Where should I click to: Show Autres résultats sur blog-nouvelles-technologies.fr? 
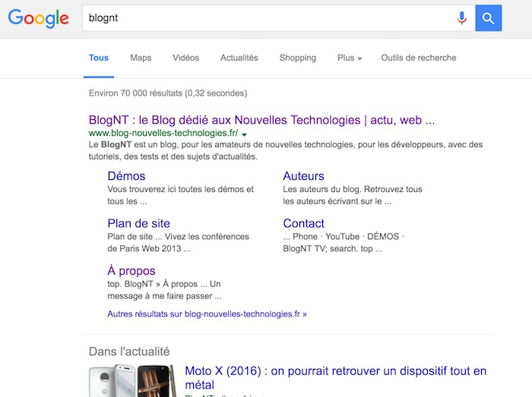[x=207, y=313]
